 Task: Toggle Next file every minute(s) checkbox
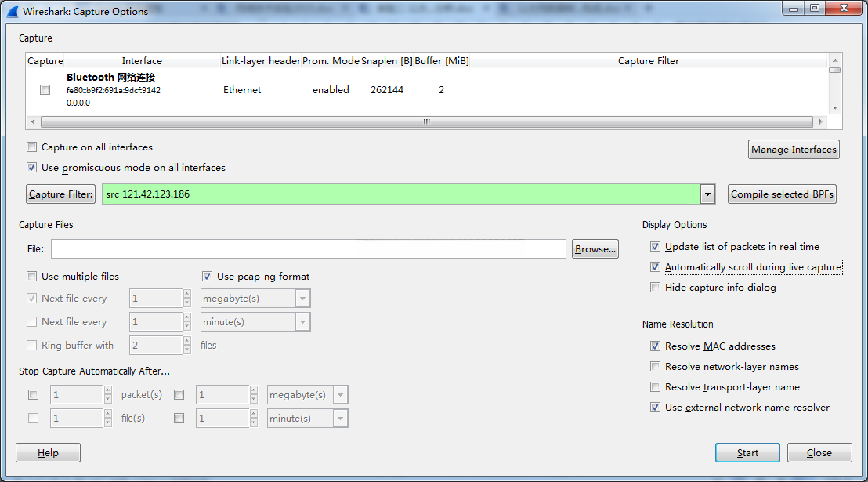31,322
